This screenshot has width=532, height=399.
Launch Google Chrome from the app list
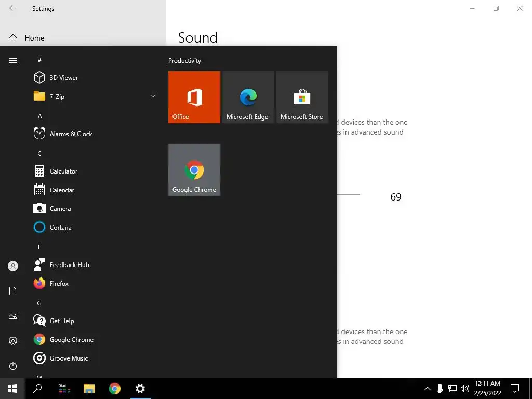pos(95,339)
